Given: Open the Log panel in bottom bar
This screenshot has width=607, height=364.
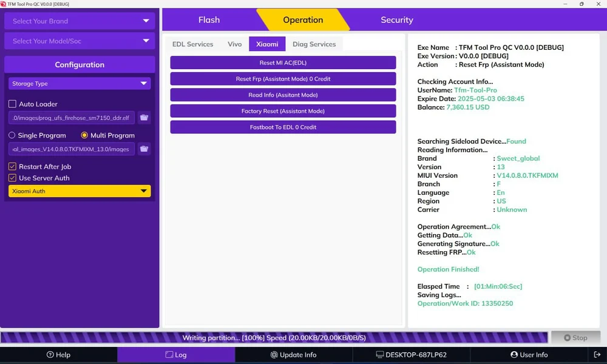Looking at the screenshot, I should (176, 355).
